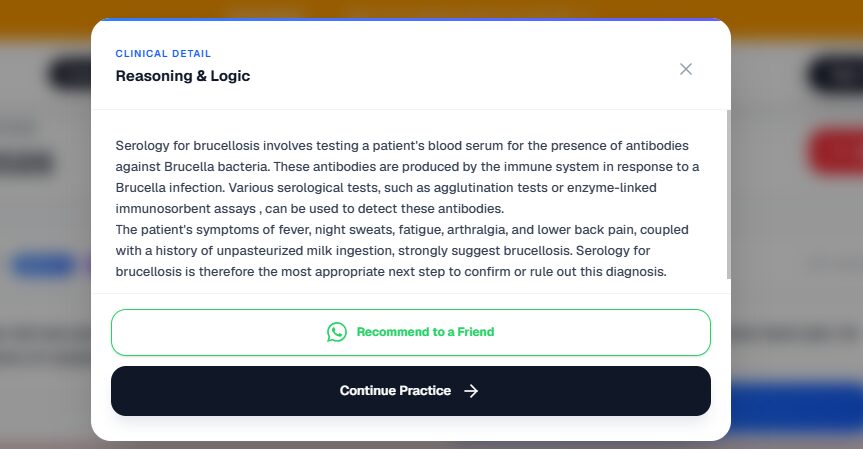This screenshot has height=449, width=863.
Task: Click the CLINICAL DETAIL label
Action: coord(163,54)
